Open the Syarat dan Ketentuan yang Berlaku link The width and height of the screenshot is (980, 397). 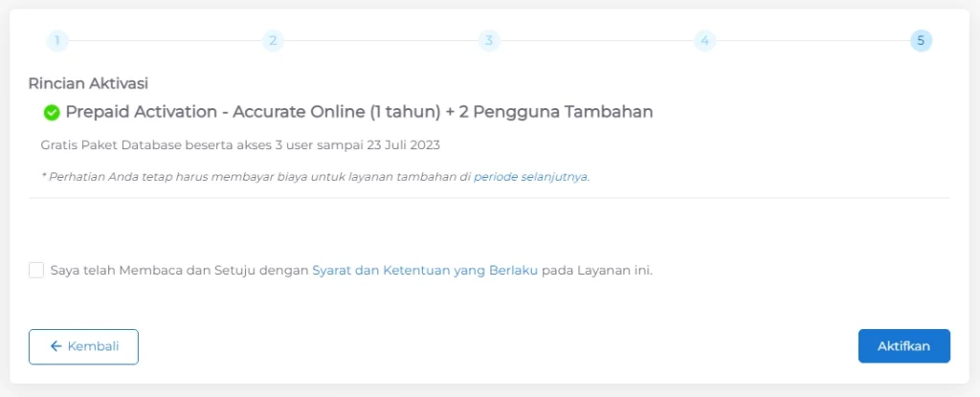(x=425, y=271)
